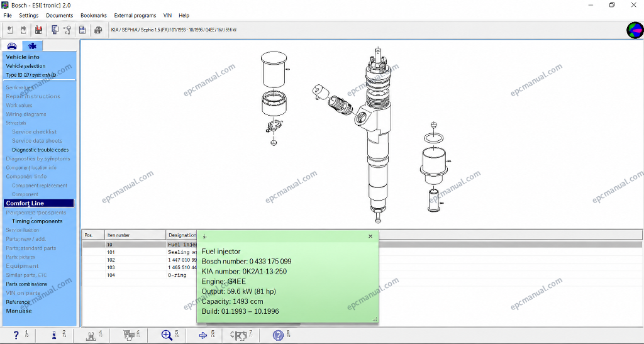This screenshot has width=644, height=344.
Task: Select Timing components in sidebar
Action: pos(37,221)
